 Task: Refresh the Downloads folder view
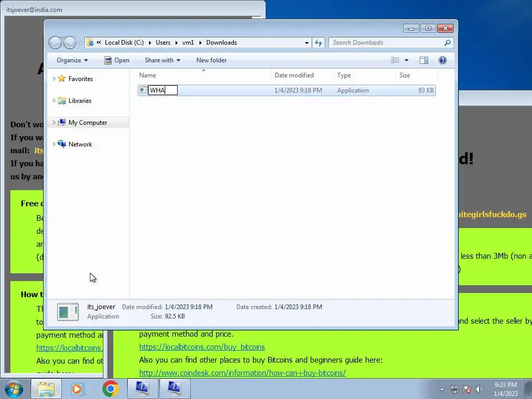[318, 43]
